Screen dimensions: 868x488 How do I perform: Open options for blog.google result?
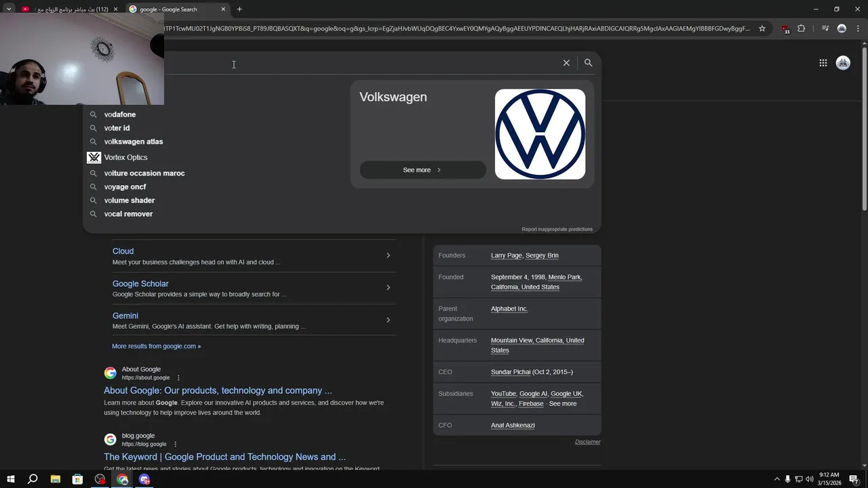(x=175, y=444)
